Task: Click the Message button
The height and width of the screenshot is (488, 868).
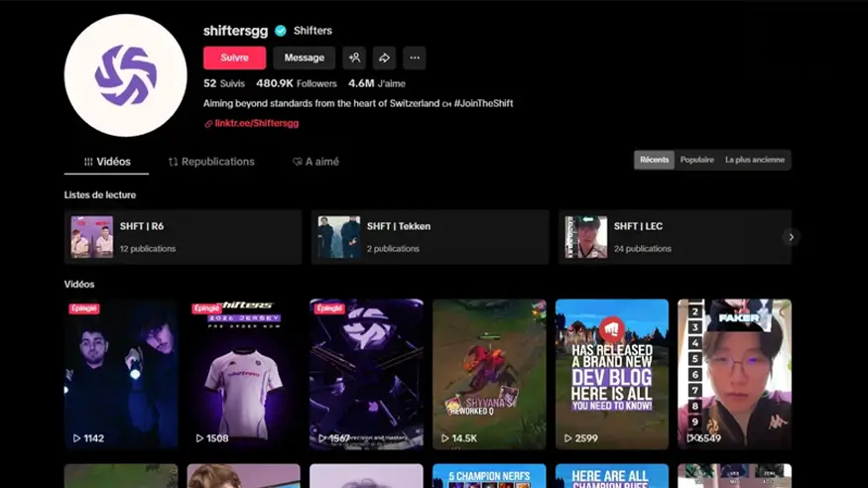Action: pos(305,58)
